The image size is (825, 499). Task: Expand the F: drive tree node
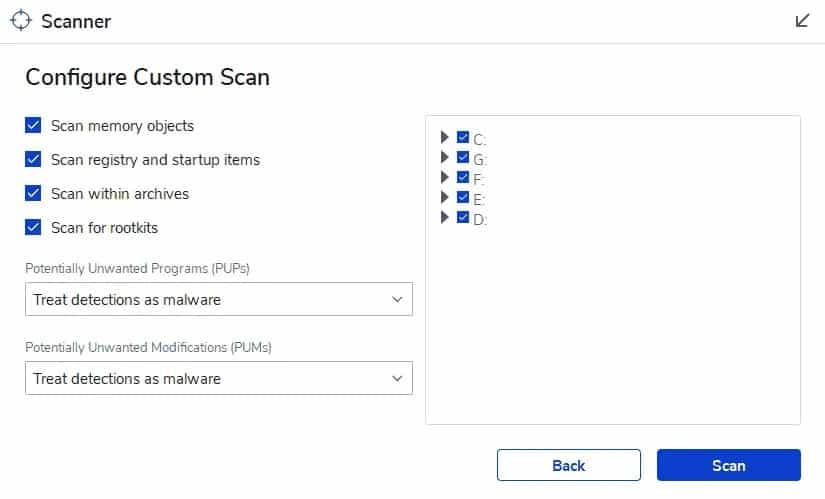tap(445, 178)
